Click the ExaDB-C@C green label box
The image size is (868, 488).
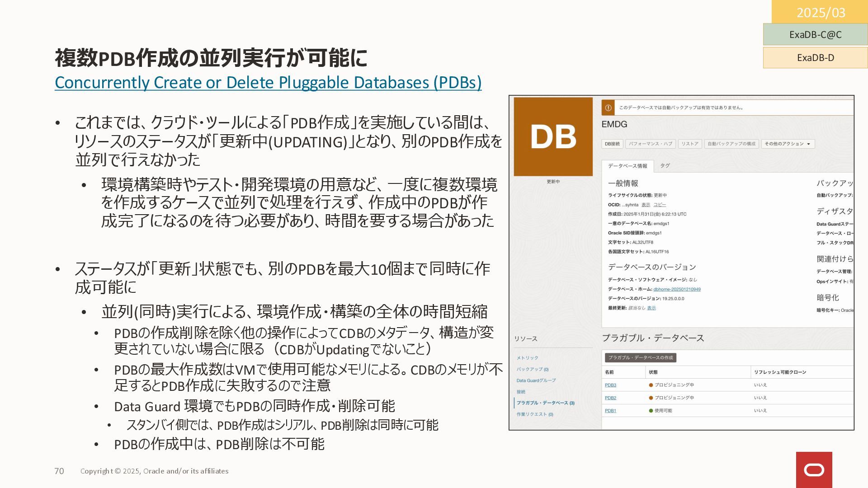tap(815, 34)
